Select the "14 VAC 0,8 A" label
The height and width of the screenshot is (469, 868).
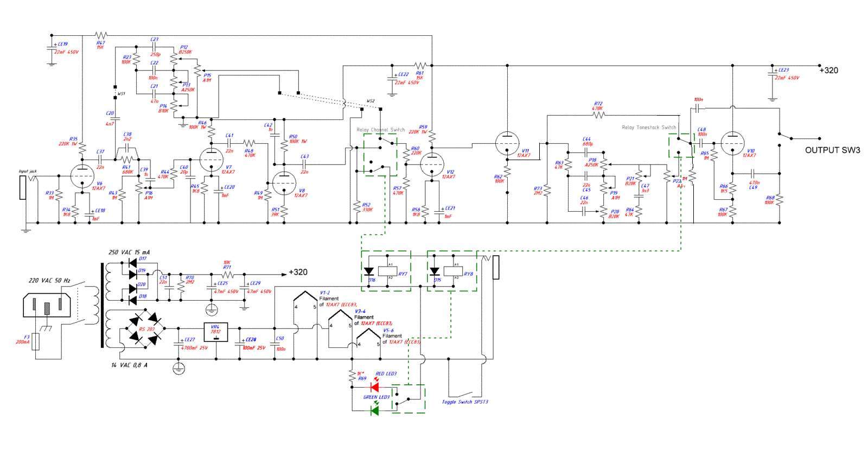click(130, 365)
